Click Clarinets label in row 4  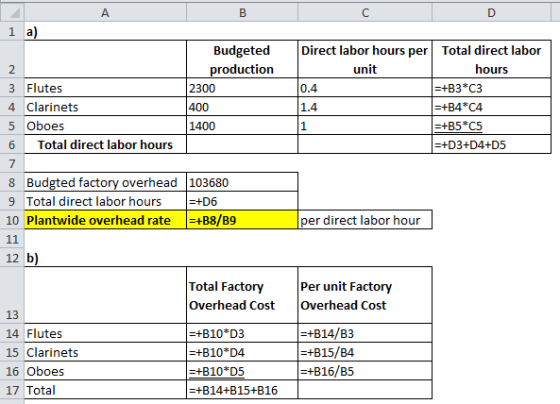[x=105, y=107]
